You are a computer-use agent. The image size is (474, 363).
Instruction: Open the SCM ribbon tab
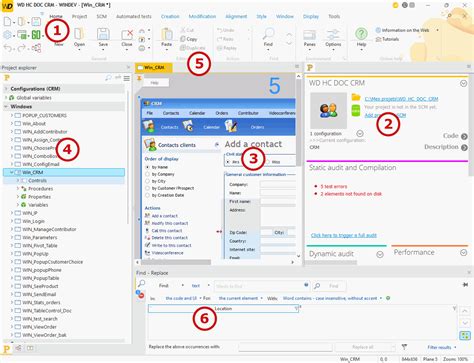(x=102, y=16)
